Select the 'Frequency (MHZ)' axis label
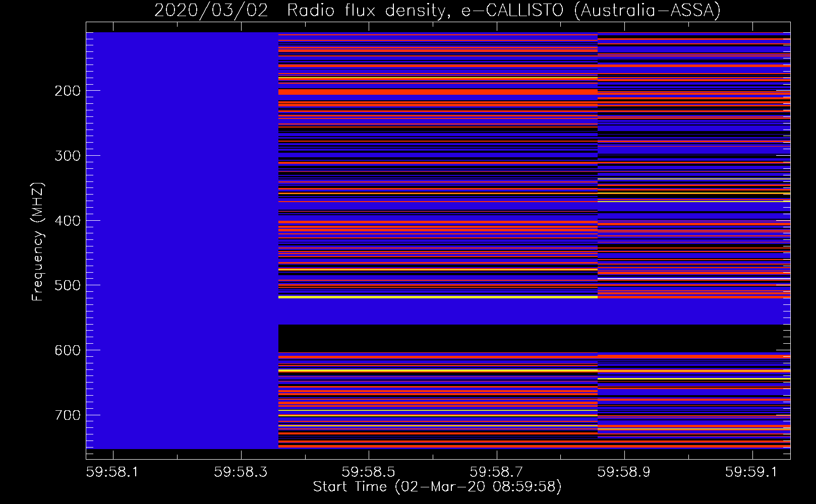The image size is (816, 504). point(38,241)
